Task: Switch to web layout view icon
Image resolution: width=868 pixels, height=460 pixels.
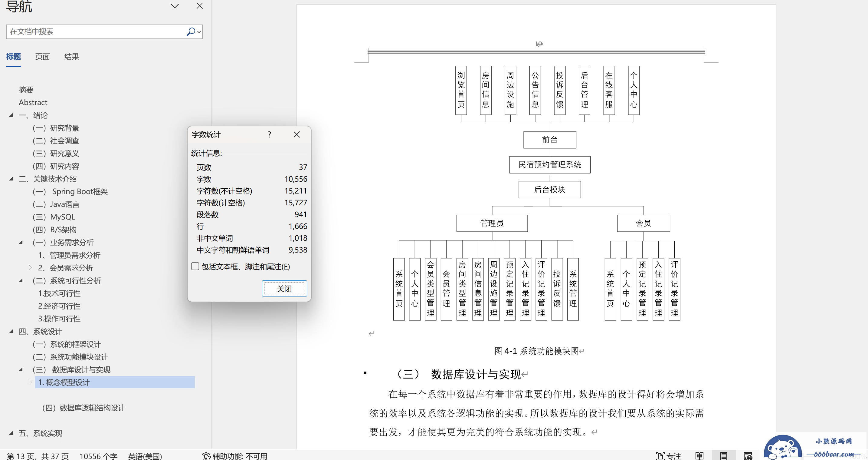Action: coord(748,456)
